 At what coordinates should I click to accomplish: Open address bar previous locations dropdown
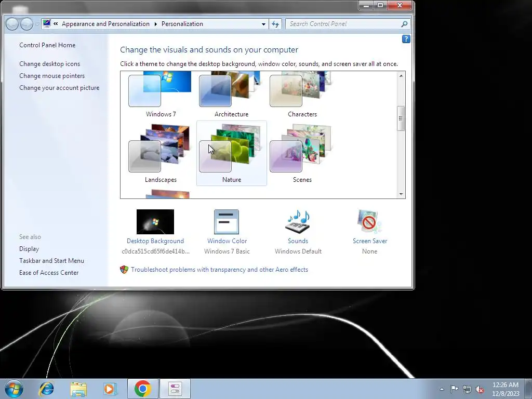[x=263, y=24]
